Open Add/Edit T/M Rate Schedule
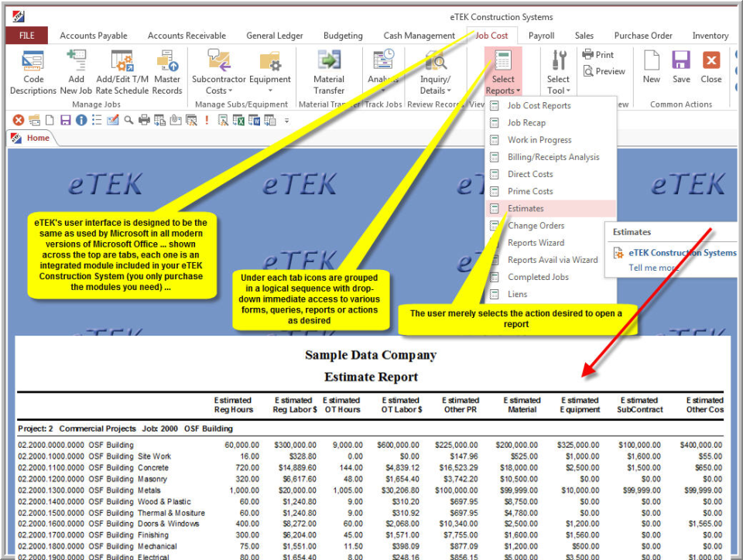This screenshot has height=560, width=743. click(x=121, y=68)
